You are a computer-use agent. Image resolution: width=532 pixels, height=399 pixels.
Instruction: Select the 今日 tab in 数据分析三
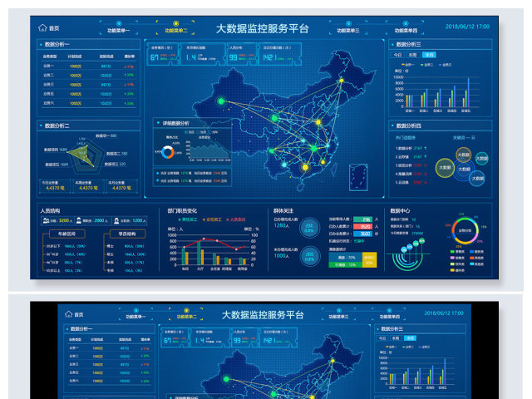pos(398,54)
